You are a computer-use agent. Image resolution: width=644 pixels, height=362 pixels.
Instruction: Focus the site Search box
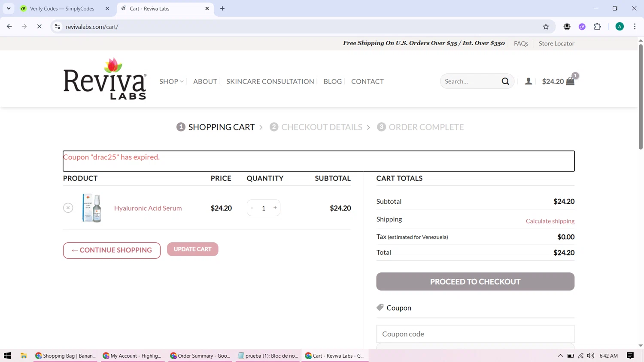[471, 81]
